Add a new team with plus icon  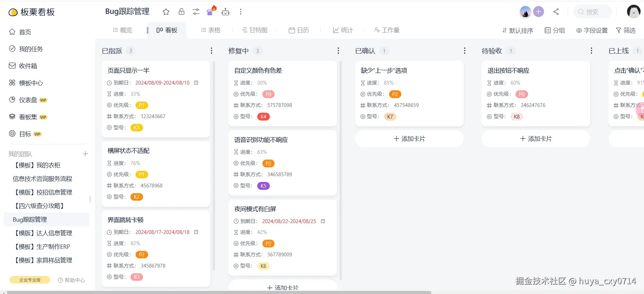(x=85, y=154)
